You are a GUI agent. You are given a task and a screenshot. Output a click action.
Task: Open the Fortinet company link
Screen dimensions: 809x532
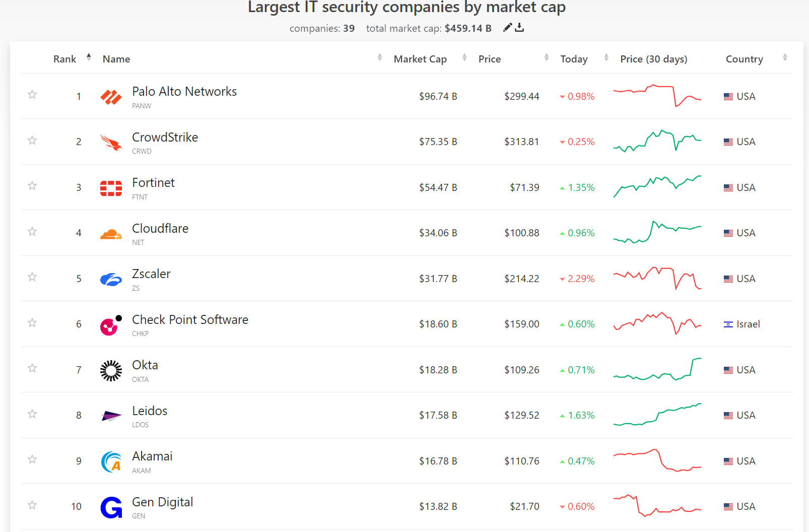(153, 182)
